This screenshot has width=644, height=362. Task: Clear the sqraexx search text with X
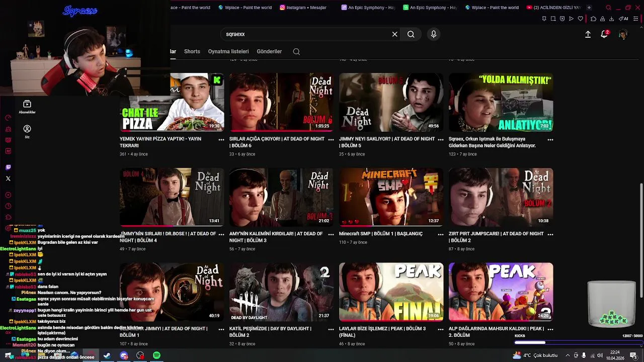coord(395,34)
